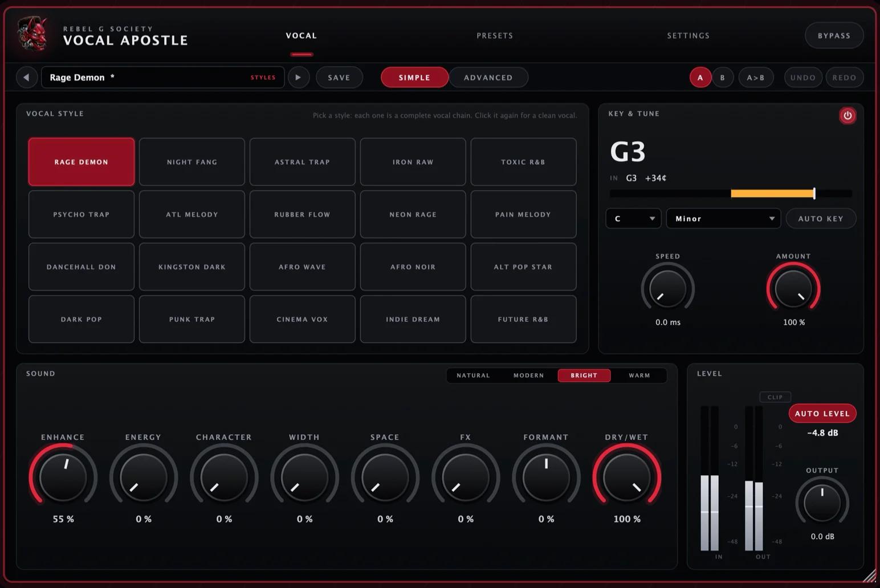Toggle the BYPASS button
The width and height of the screenshot is (880, 588).
click(x=834, y=35)
